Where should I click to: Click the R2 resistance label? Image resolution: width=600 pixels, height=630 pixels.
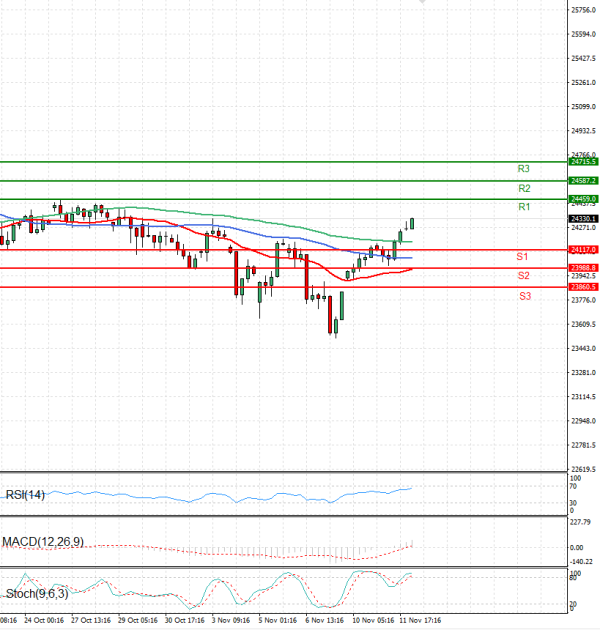click(523, 188)
